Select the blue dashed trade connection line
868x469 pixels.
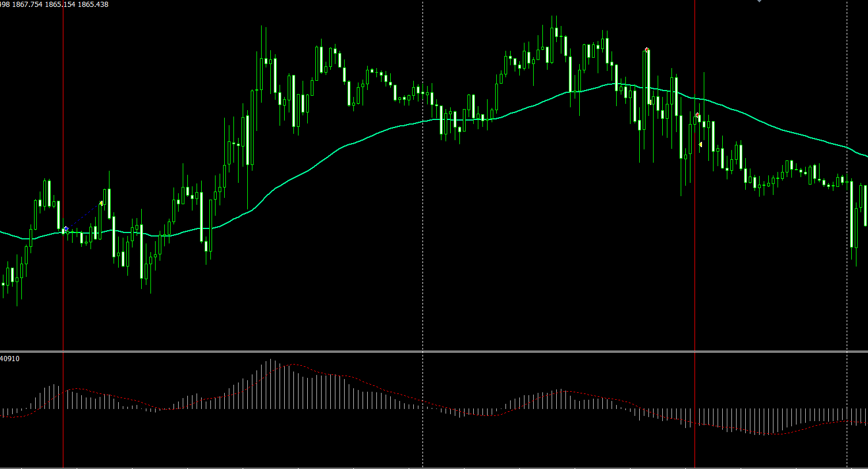(x=84, y=216)
